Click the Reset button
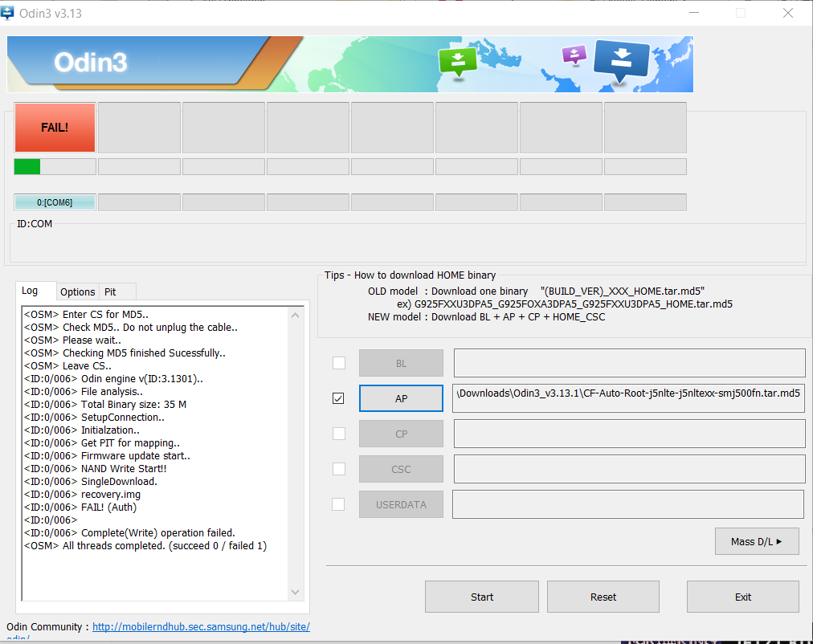This screenshot has height=644, width=813. tap(603, 597)
